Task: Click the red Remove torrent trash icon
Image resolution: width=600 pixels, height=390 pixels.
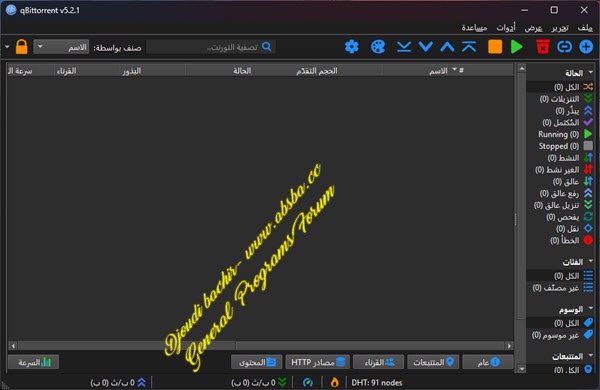Action: point(543,47)
